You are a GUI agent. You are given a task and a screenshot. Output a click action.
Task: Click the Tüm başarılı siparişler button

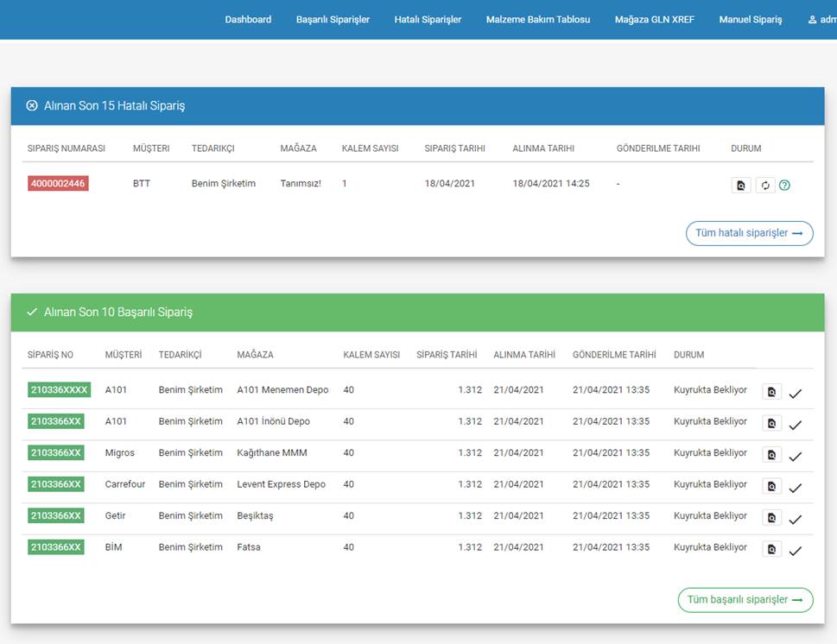[745, 600]
